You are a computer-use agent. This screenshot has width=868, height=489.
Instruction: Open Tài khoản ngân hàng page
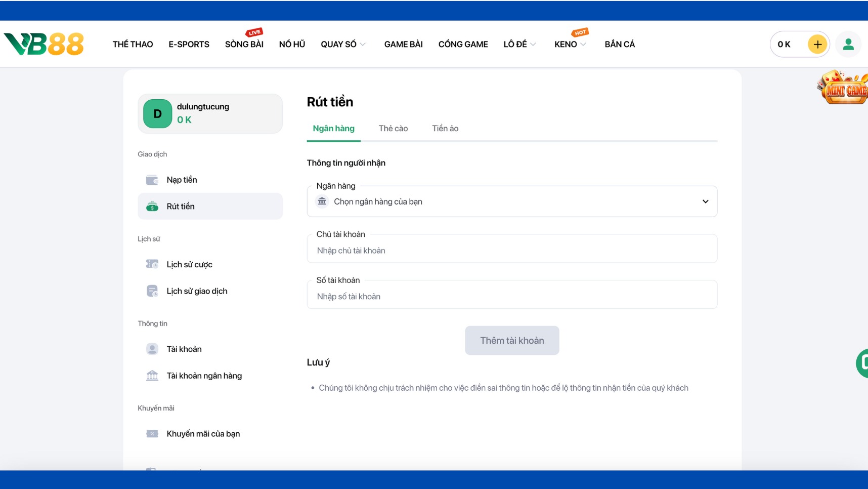pyautogui.click(x=210, y=376)
